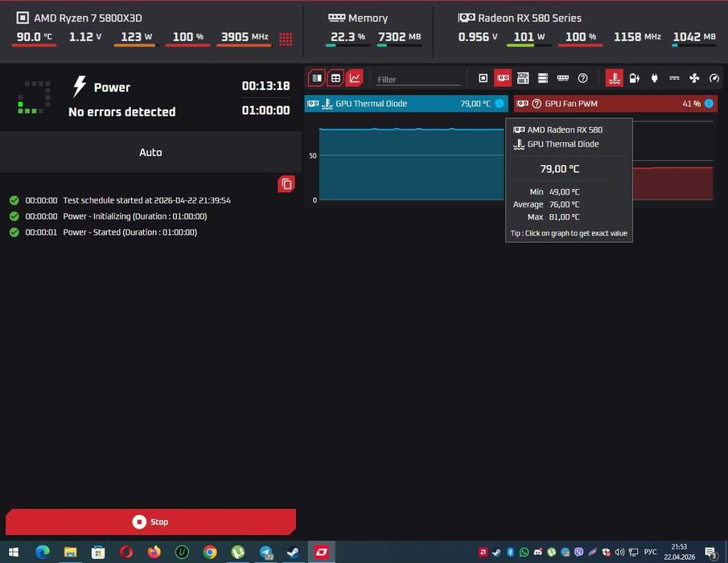
Task: Click the РУС language indicator
Action: 650,552
